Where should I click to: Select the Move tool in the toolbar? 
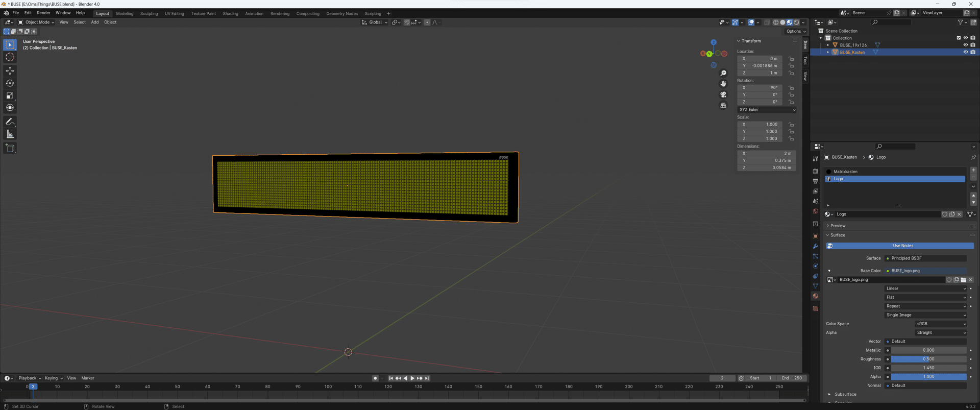[x=10, y=70]
